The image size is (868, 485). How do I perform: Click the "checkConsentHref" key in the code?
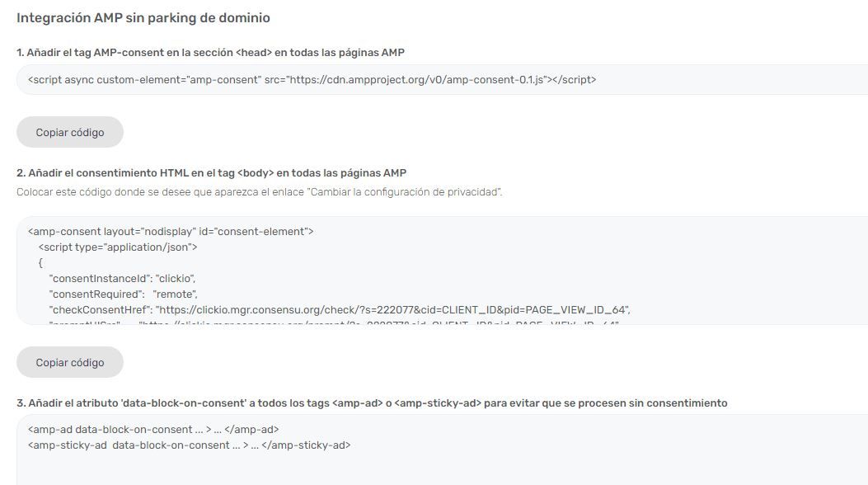click(99, 310)
